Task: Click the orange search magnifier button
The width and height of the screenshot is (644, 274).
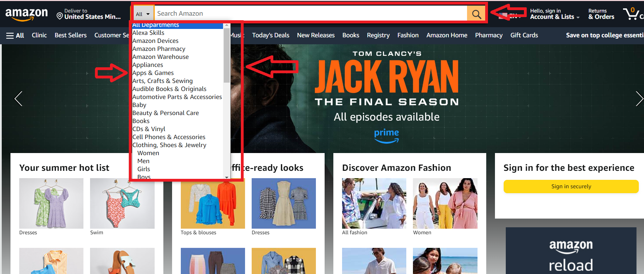Action: [x=476, y=14]
